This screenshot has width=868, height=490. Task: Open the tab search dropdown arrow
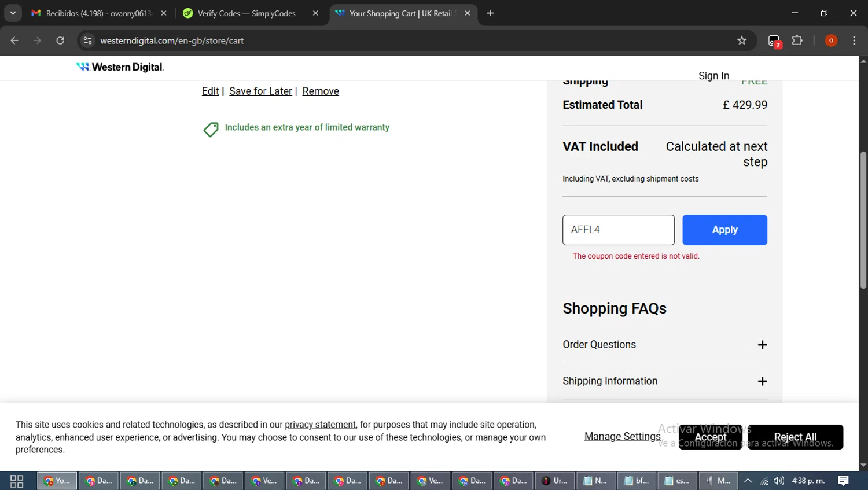click(x=13, y=13)
